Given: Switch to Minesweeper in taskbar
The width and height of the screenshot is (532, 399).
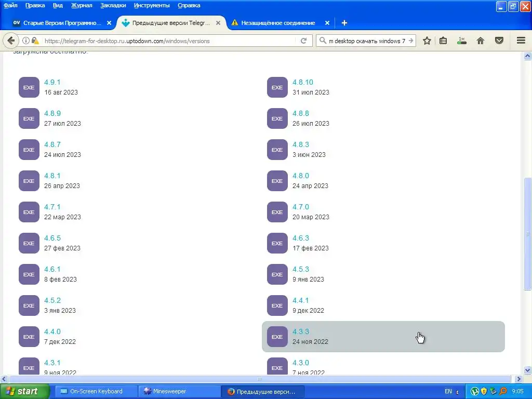Looking at the screenshot, I should point(179,391).
